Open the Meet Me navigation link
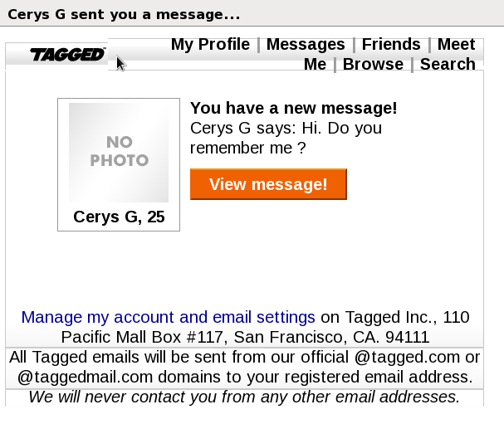The width and height of the screenshot is (504, 424). [456, 46]
